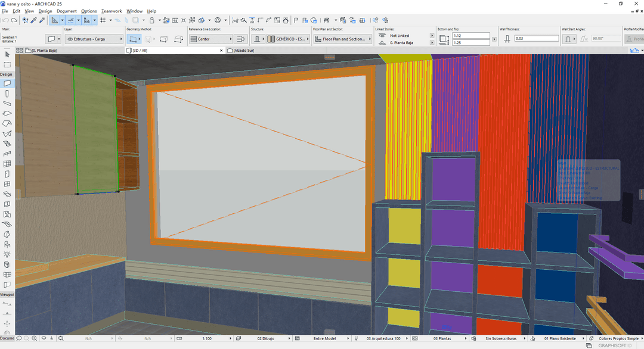Toggle the grid snap icon
The height and width of the screenshot is (349, 644).
point(103,20)
